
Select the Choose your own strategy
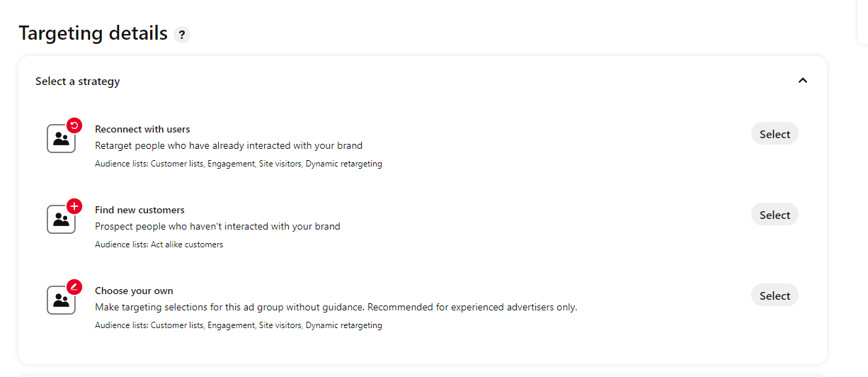click(775, 296)
